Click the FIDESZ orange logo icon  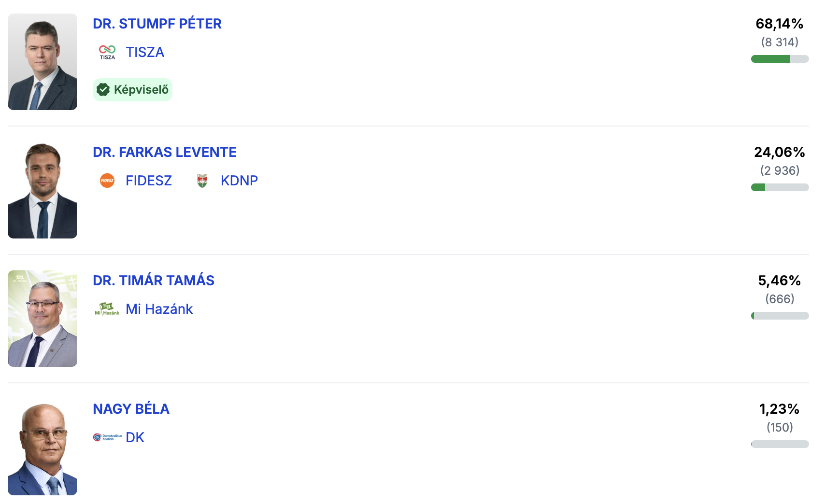pos(107,181)
